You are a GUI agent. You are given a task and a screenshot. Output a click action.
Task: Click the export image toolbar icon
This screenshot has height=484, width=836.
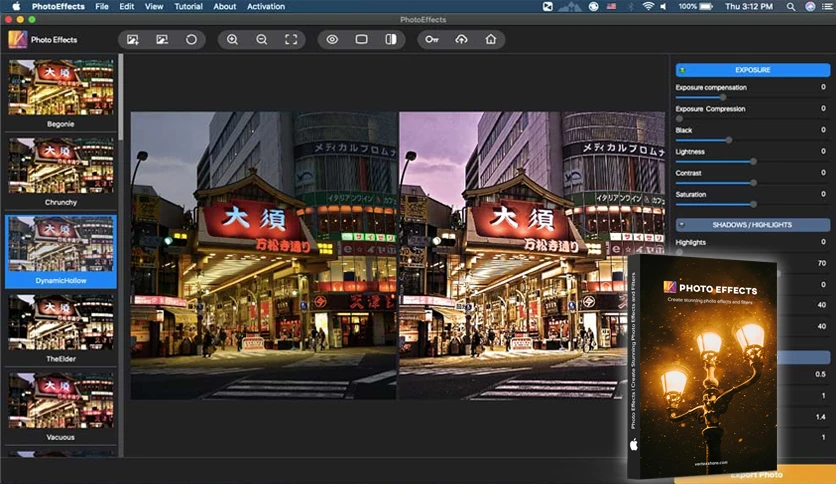point(162,39)
